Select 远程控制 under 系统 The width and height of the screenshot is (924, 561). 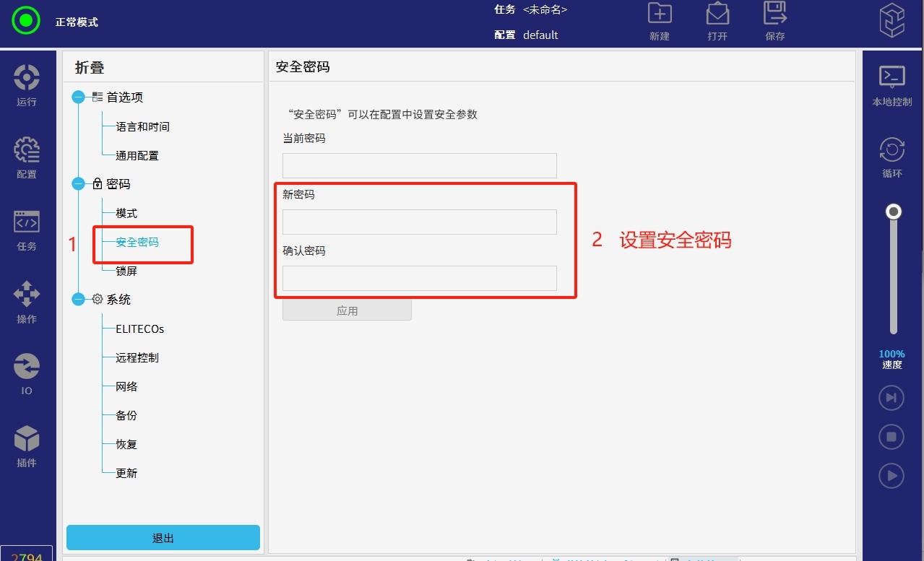137,358
